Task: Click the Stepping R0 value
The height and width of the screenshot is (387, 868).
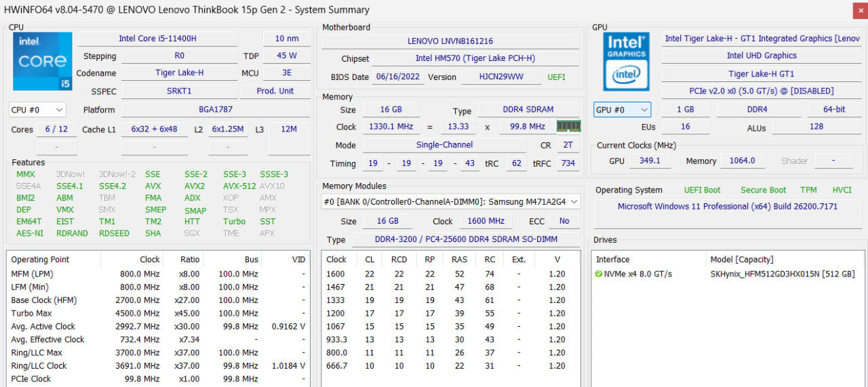Action: coord(179,56)
